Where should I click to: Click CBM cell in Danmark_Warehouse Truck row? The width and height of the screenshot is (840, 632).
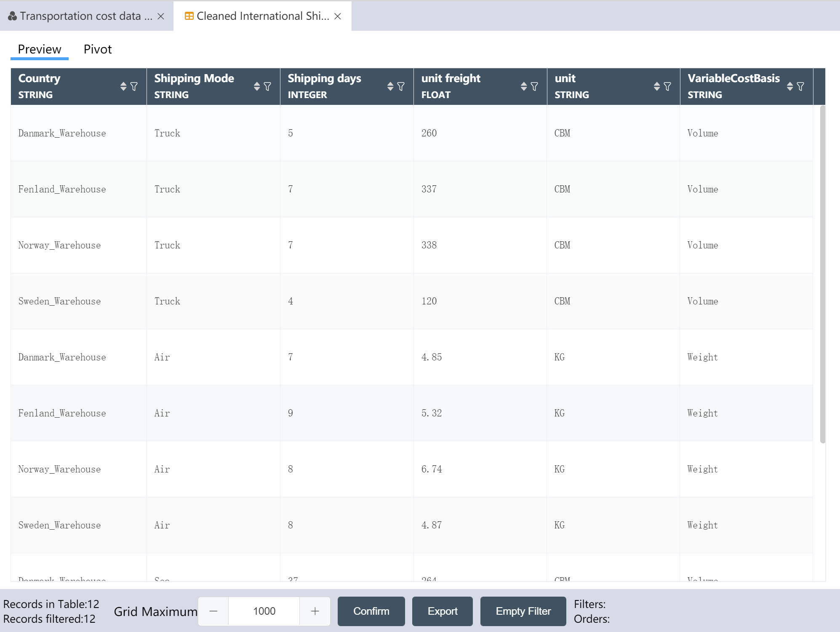click(x=613, y=133)
